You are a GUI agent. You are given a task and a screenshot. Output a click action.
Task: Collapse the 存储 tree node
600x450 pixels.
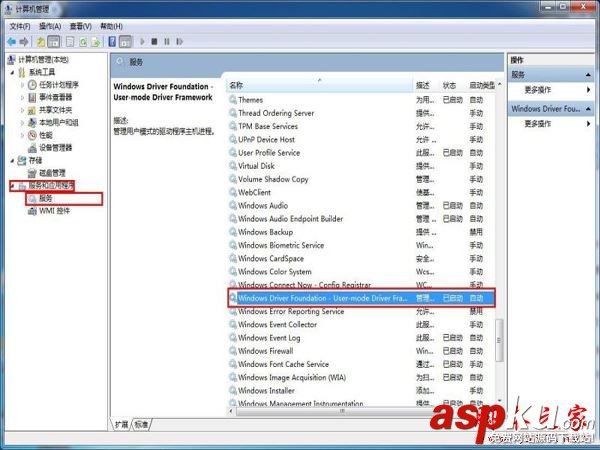(12, 161)
